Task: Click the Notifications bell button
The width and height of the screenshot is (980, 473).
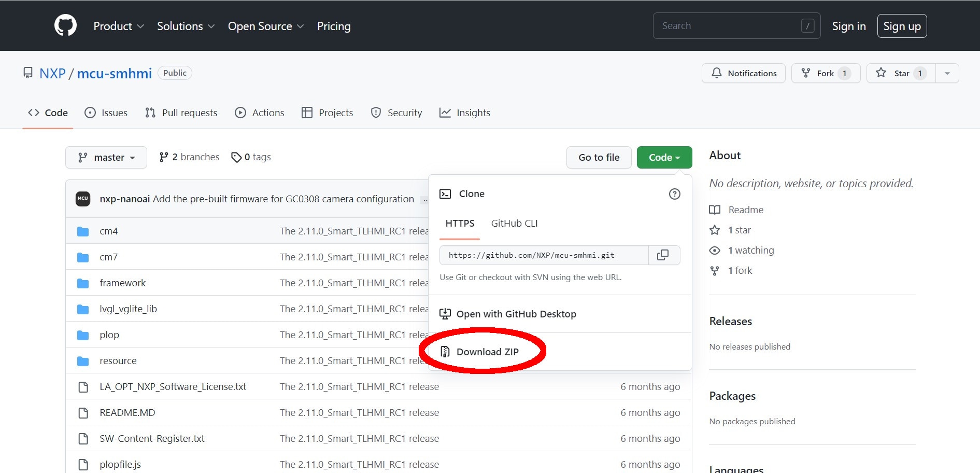Action: [x=743, y=73]
